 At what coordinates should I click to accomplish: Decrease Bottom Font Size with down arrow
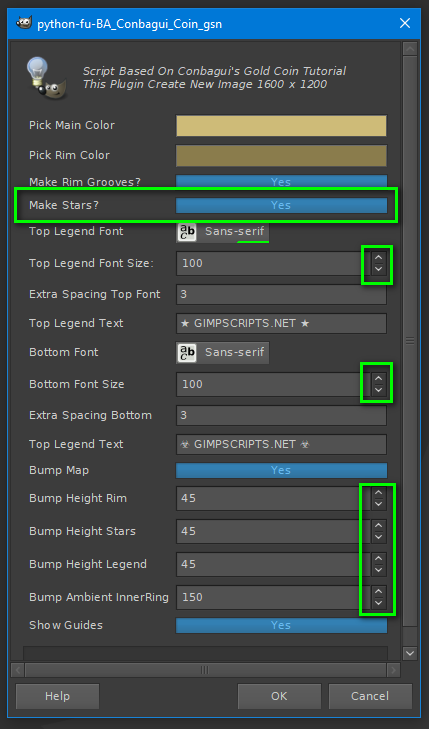pos(378,390)
